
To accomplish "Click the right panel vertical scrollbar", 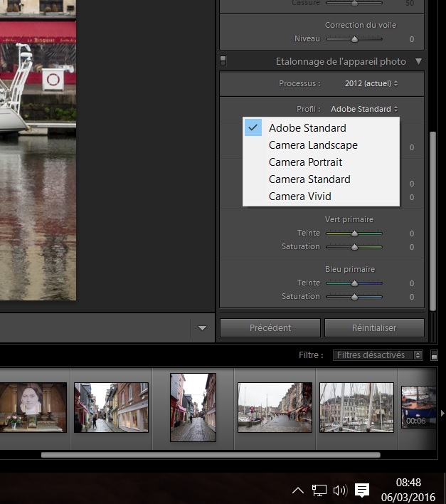I will 432,221.
